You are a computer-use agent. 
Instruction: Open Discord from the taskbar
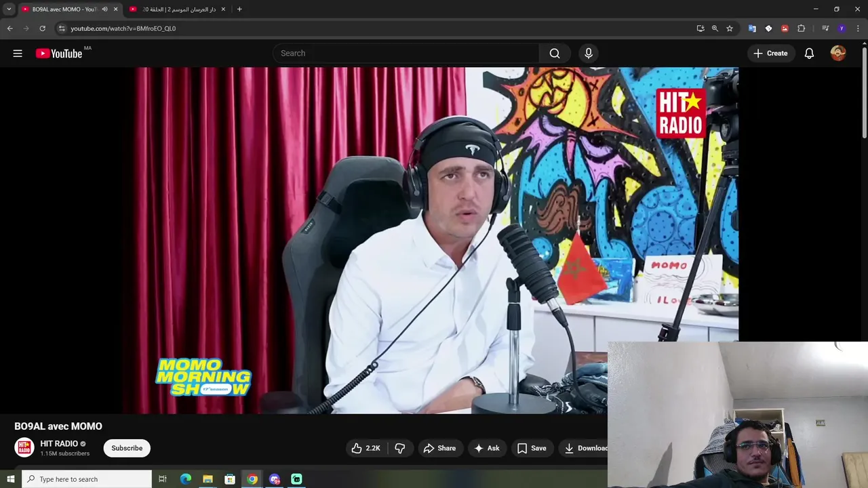pyautogui.click(x=275, y=479)
